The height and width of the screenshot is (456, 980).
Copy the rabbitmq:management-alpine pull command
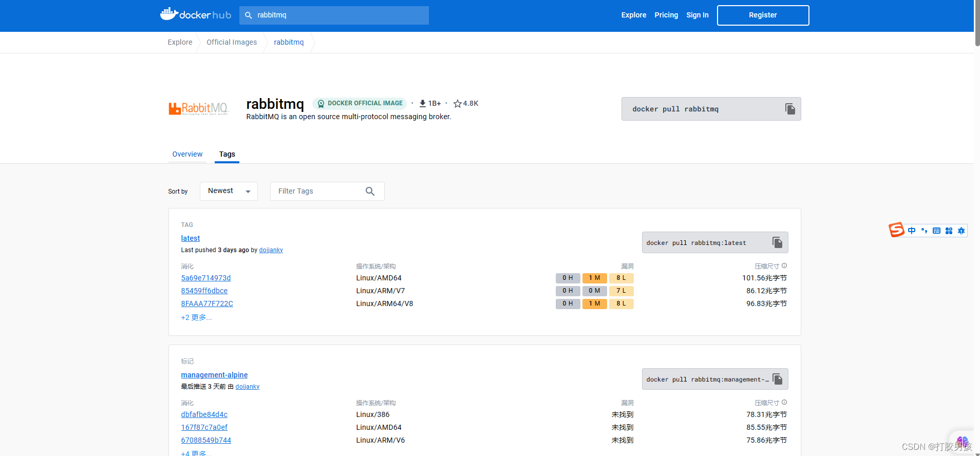pos(778,379)
